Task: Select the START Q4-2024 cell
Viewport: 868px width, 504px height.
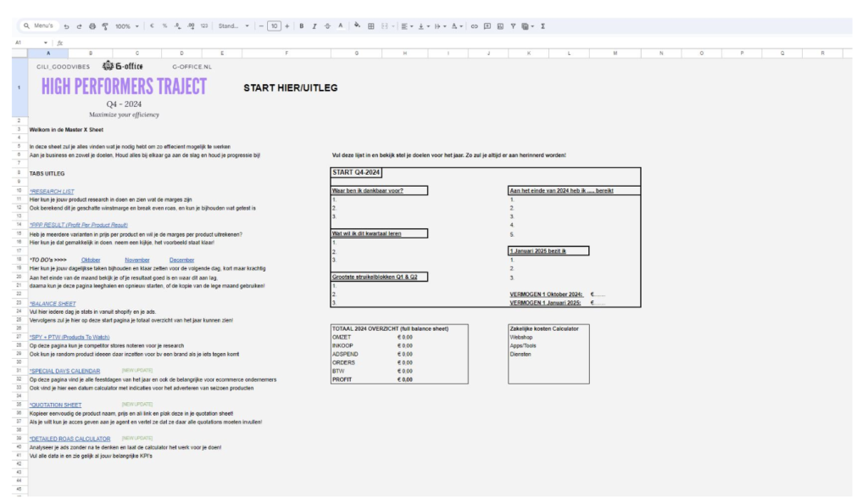Action: coord(356,173)
